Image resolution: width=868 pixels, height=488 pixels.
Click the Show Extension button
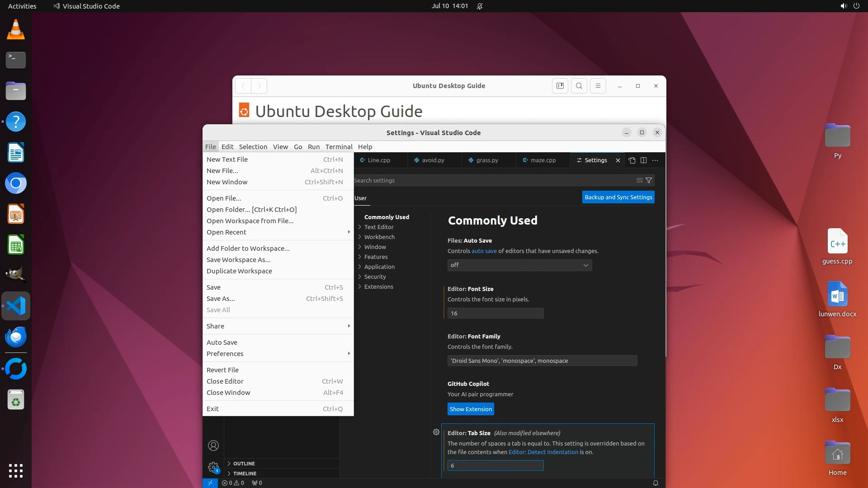tap(470, 409)
